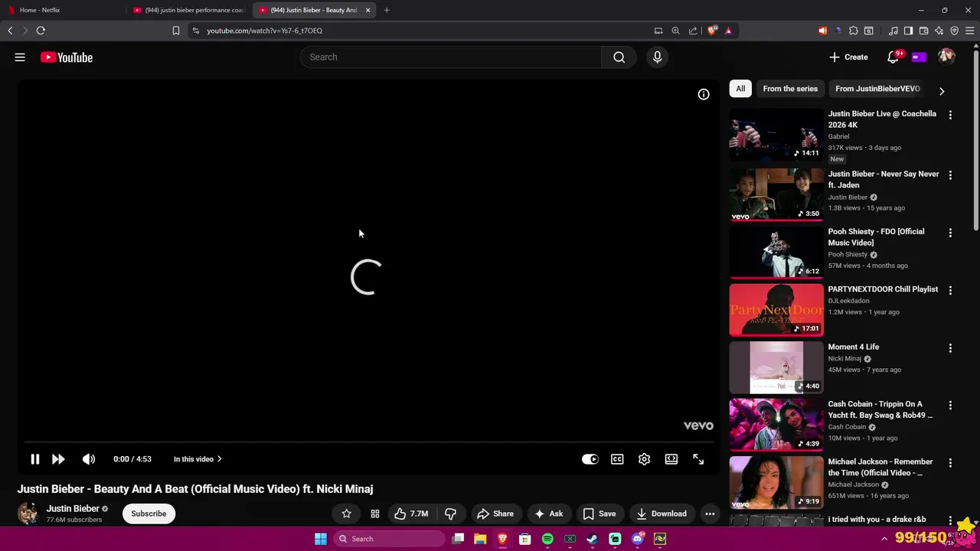Open a new browser tab
The width and height of the screenshot is (980, 551).
click(x=387, y=10)
